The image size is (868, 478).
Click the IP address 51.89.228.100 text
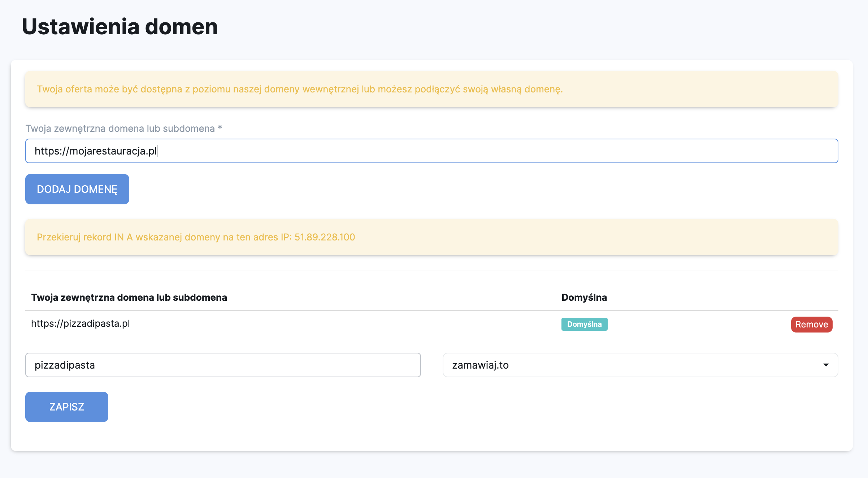pos(325,237)
